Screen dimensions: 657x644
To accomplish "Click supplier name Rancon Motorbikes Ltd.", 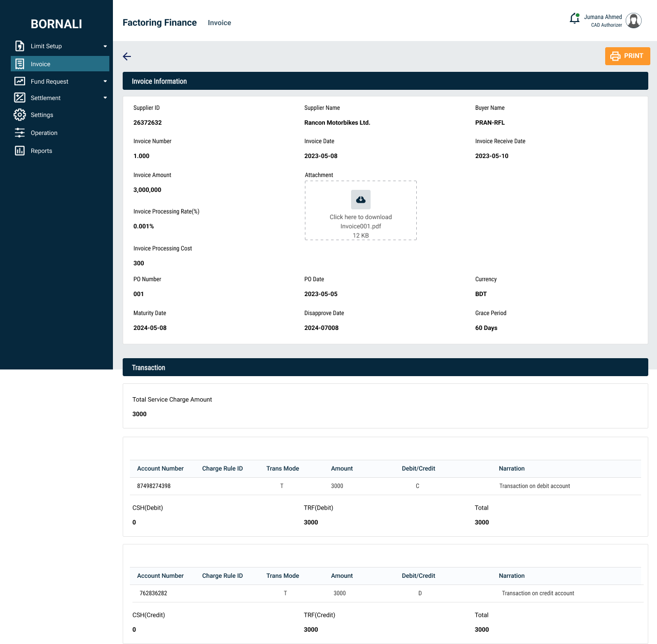I will [x=337, y=123].
